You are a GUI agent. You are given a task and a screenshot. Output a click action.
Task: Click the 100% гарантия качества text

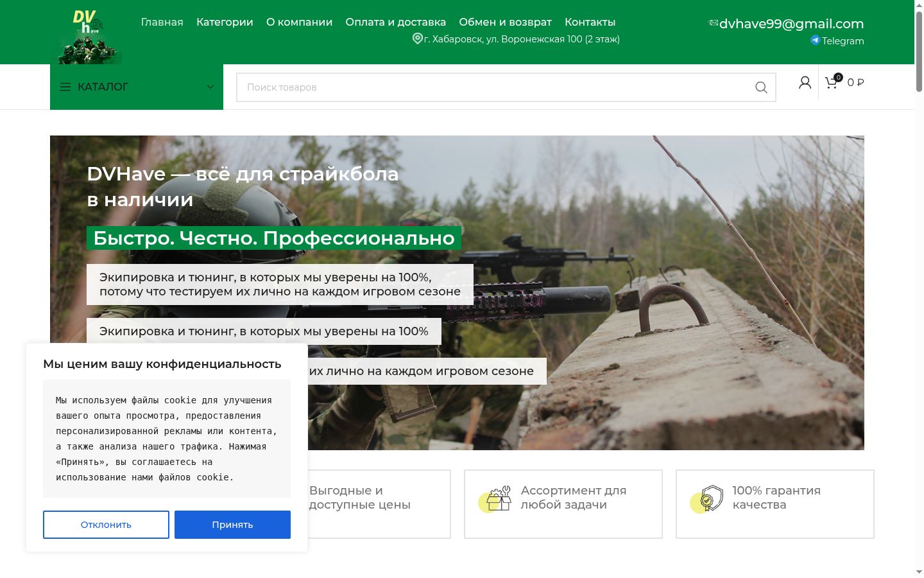(x=776, y=498)
